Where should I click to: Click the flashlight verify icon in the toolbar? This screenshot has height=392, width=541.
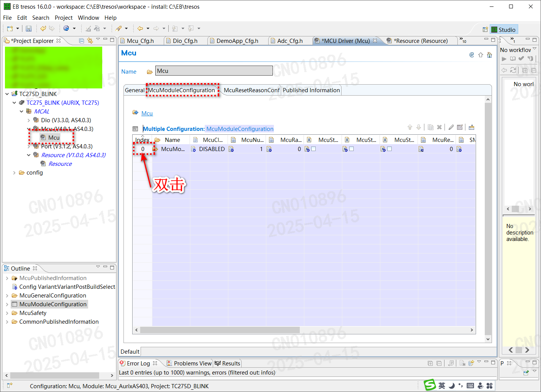[119, 28]
